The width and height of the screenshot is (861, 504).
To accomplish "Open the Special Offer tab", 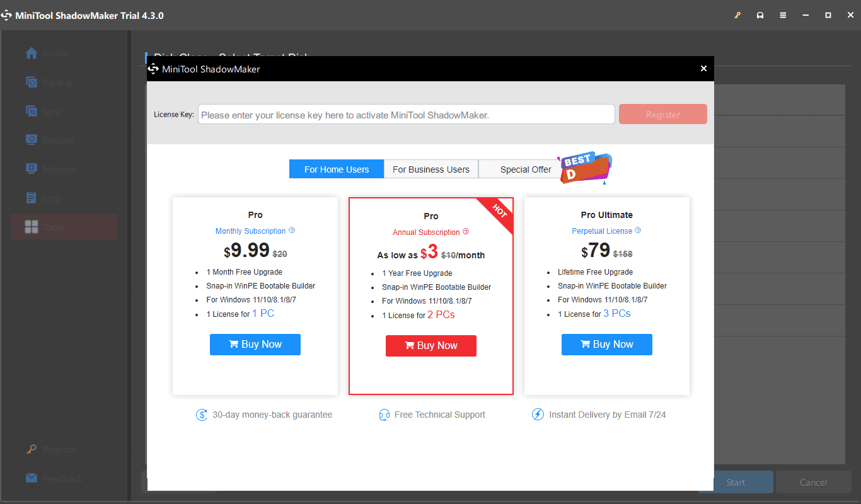I will tap(525, 169).
